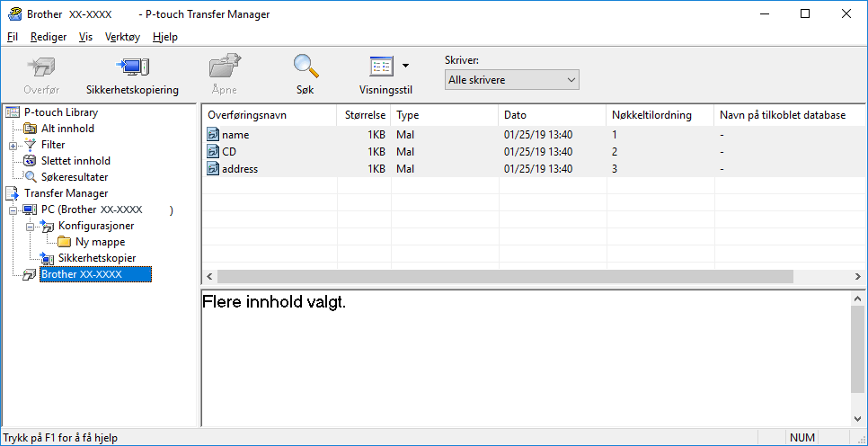Select P-touch Library in the tree
The image size is (868, 446).
61,112
